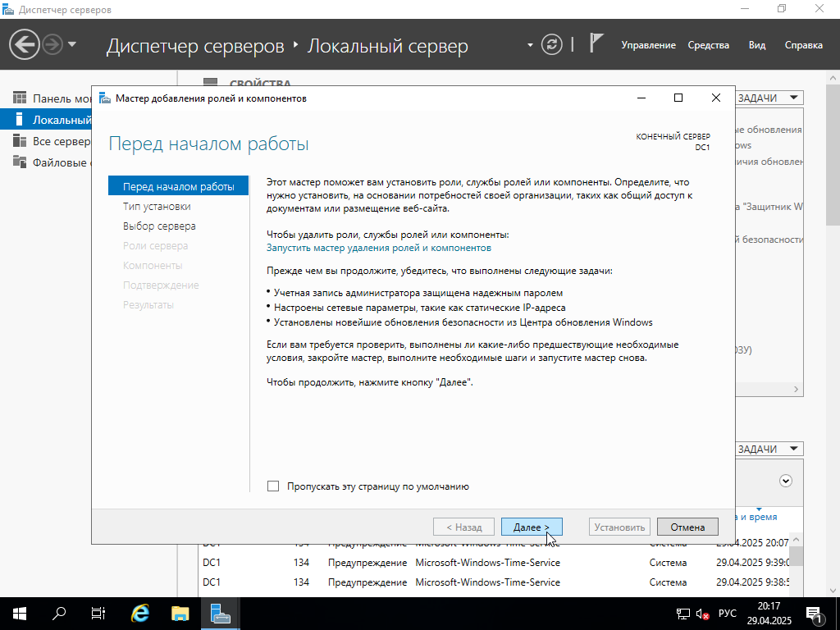Select event row dated 29.04.2025 9:38

(495, 582)
